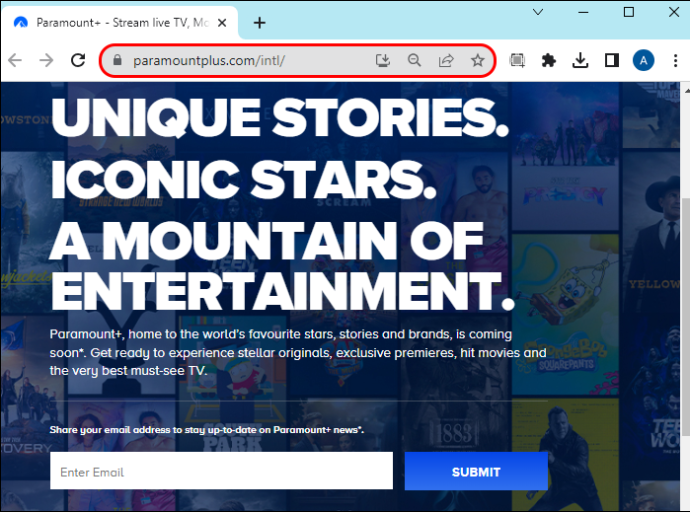Click the 'Share your email address' line
The width and height of the screenshot is (690, 512).
207,430
